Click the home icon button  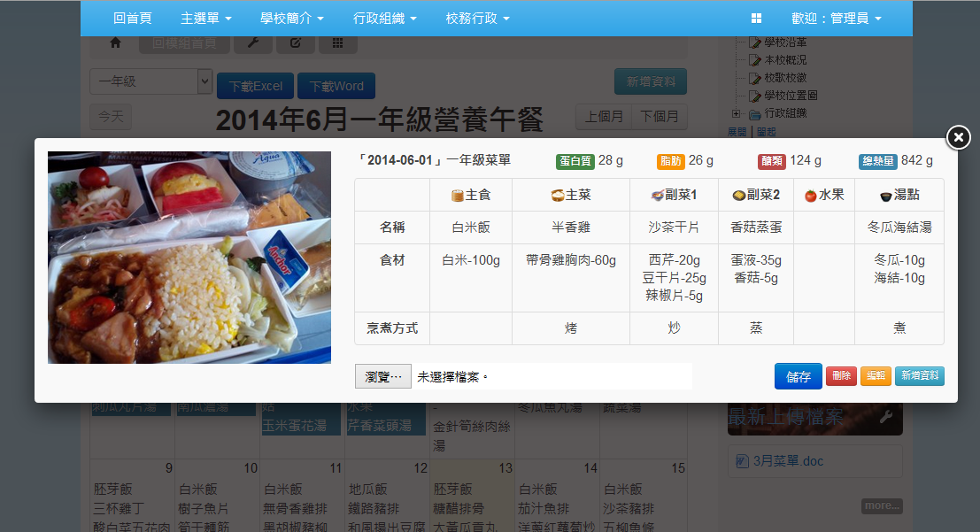(x=115, y=42)
